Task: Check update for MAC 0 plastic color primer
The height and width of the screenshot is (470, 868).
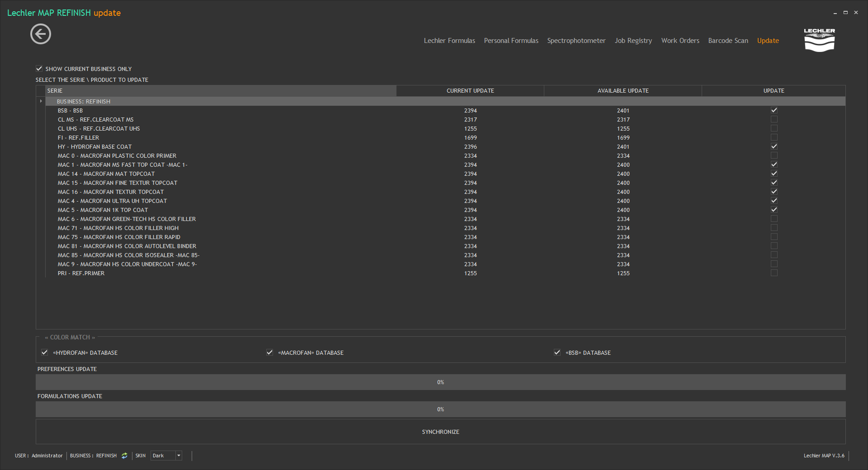Action: click(x=774, y=155)
